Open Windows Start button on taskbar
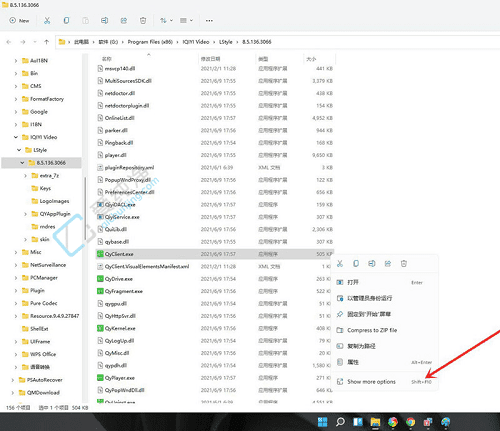The height and width of the screenshot is (431, 500). (x=322, y=422)
